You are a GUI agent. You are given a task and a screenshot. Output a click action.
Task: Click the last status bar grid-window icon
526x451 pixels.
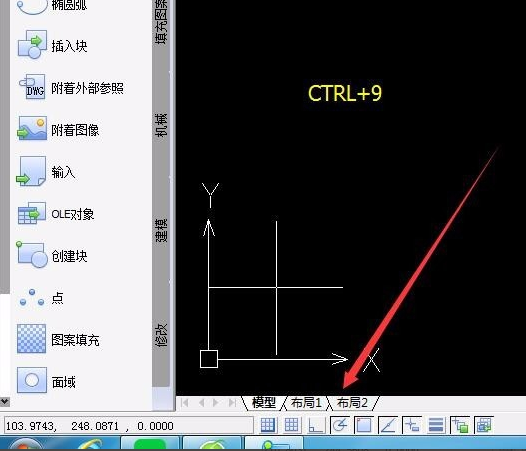tap(483, 425)
